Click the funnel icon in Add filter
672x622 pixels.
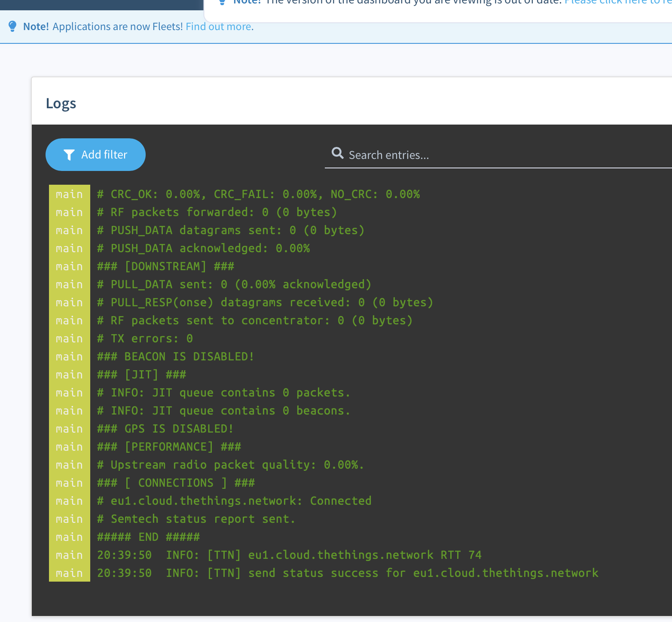tap(69, 155)
